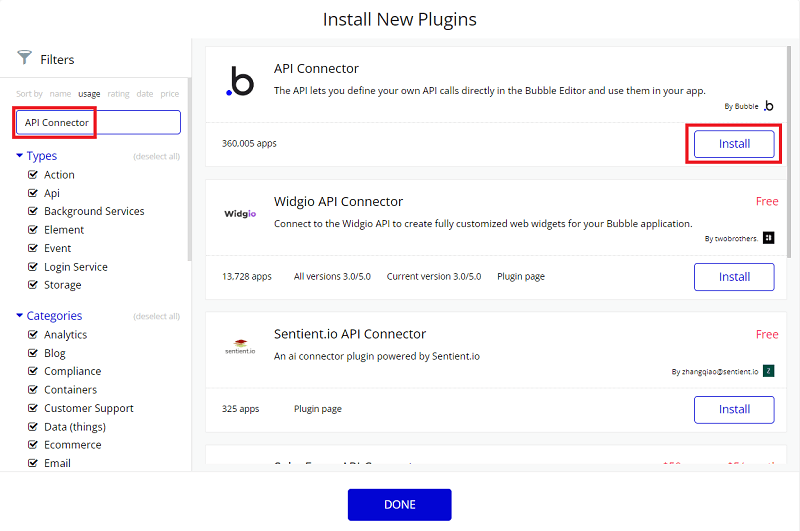
Task: Click the Widgio API Connector title
Action: click(338, 201)
